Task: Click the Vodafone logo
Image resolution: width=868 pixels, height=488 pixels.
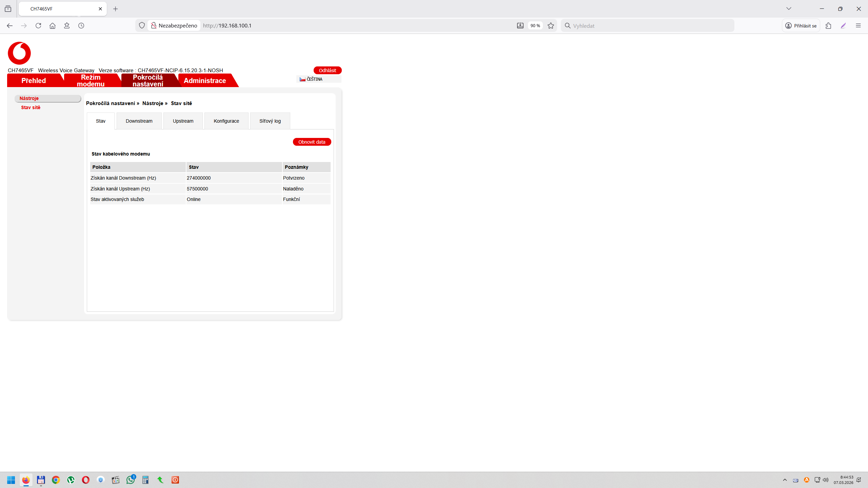Action: [x=19, y=53]
